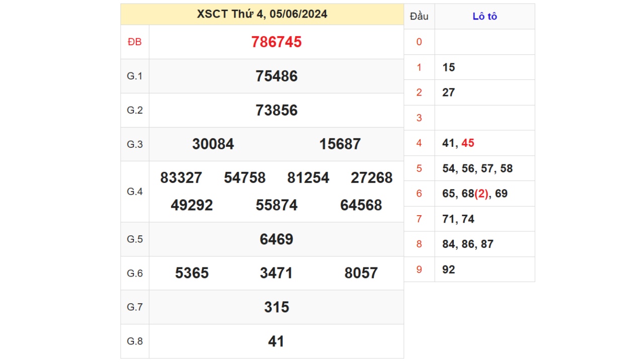Click the head digit 5 cell
The height and width of the screenshot is (362, 644).
(x=419, y=168)
